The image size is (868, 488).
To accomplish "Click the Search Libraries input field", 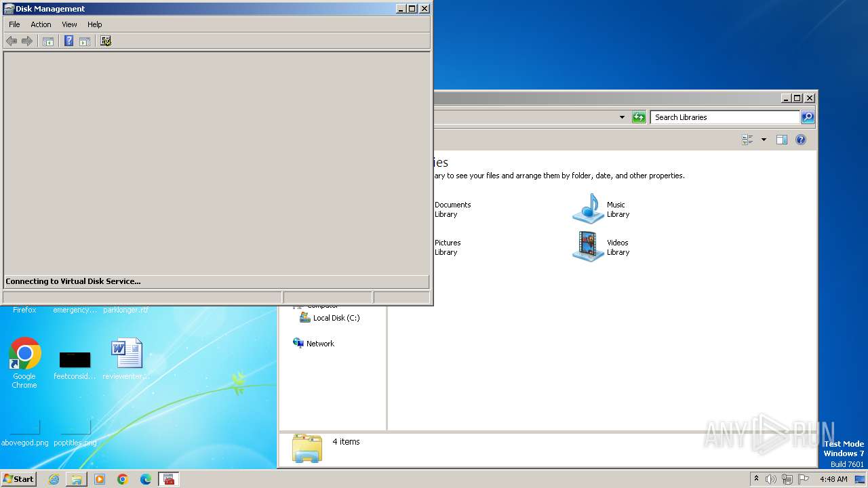I will [x=725, y=117].
